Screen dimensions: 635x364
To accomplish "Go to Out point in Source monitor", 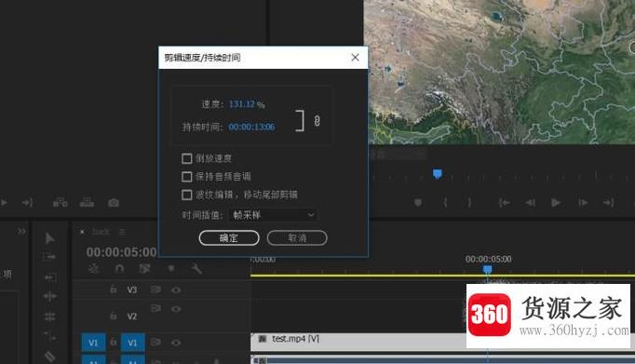I will [x=28, y=202].
